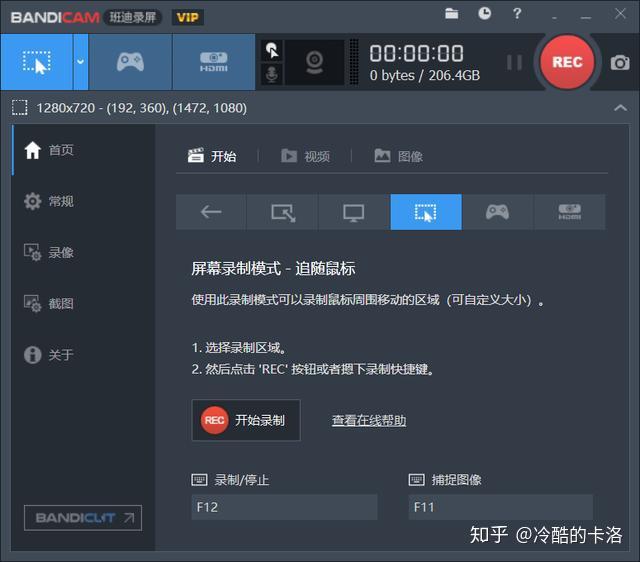Click the dashed rectangle area icon beside resolution
This screenshot has width=640, height=562.
20,108
